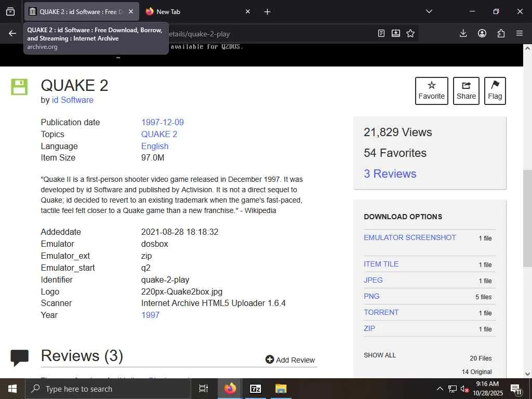Screen dimensions: 532x399
Task: Open notification center icon
Action: [516, 389]
